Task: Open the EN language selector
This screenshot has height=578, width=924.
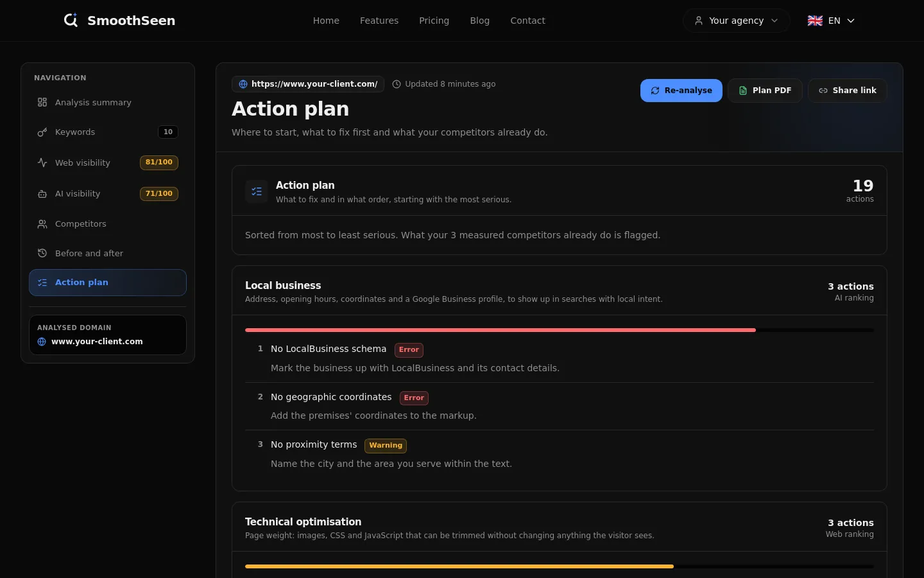Action: point(832,21)
